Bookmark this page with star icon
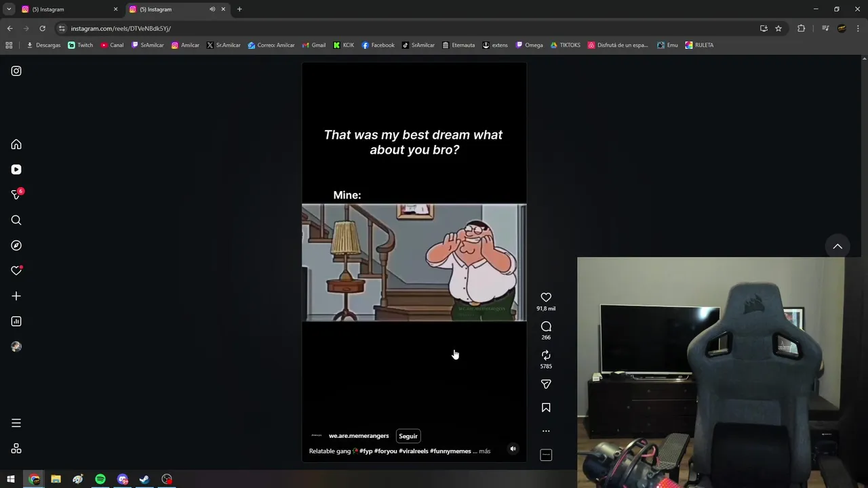Screen dimensions: 868x488 [778, 28]
